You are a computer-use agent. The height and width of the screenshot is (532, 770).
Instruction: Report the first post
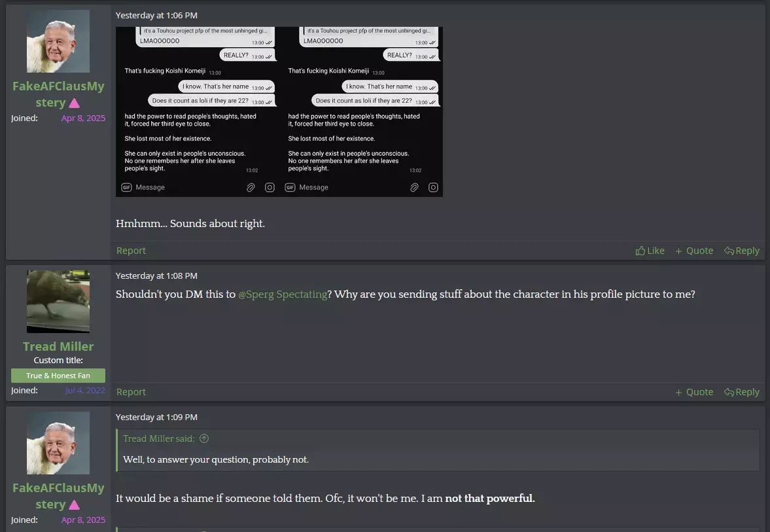coord(131,251)
